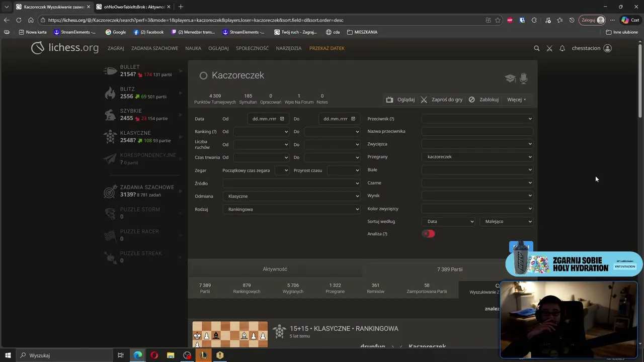Screen dimensions: 644x362
Task: Toggle the Analiza switch
Action: [428, 234]
